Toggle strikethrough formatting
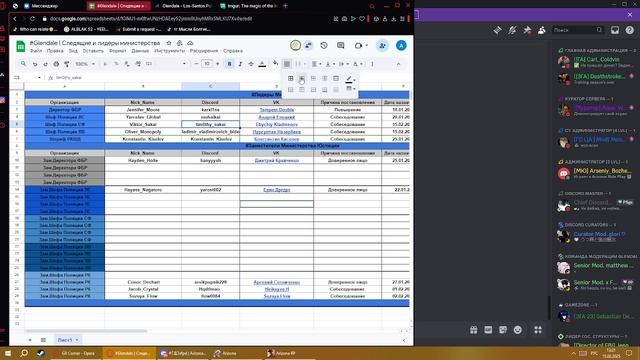The height and width of the screenshot is (360, 640). pyautogui.click(x=251, y=64)
